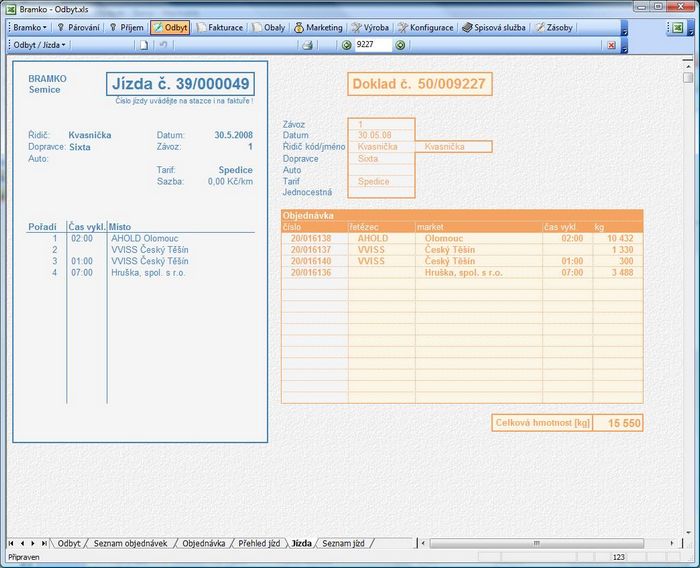Jump to last sheet tab arrow
Image resolution: width=700 pixels, height=568 pixels.
click(x=44, y=543)
